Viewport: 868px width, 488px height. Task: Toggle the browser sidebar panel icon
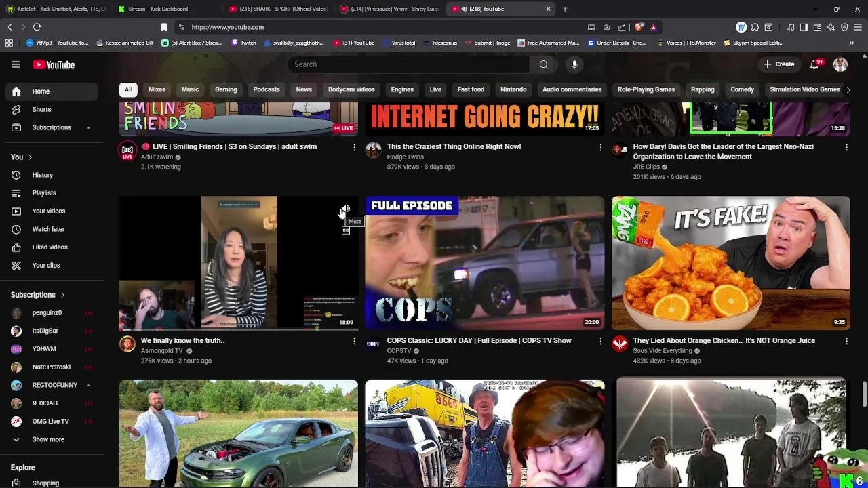(804, 27)
